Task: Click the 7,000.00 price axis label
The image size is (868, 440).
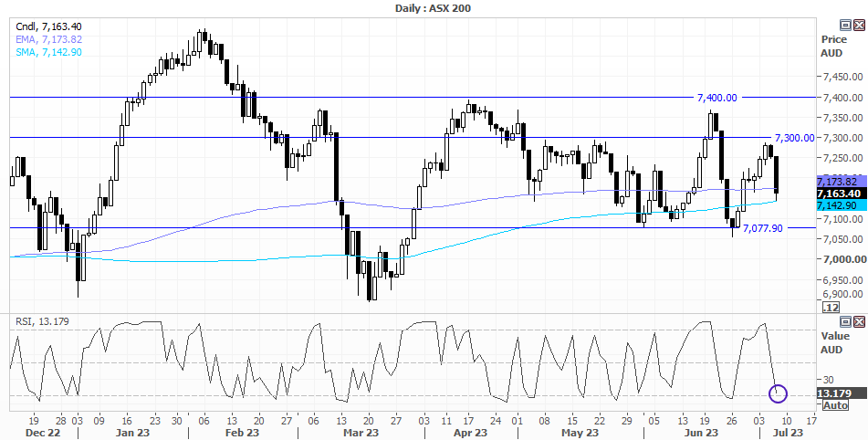Action: 843,259
